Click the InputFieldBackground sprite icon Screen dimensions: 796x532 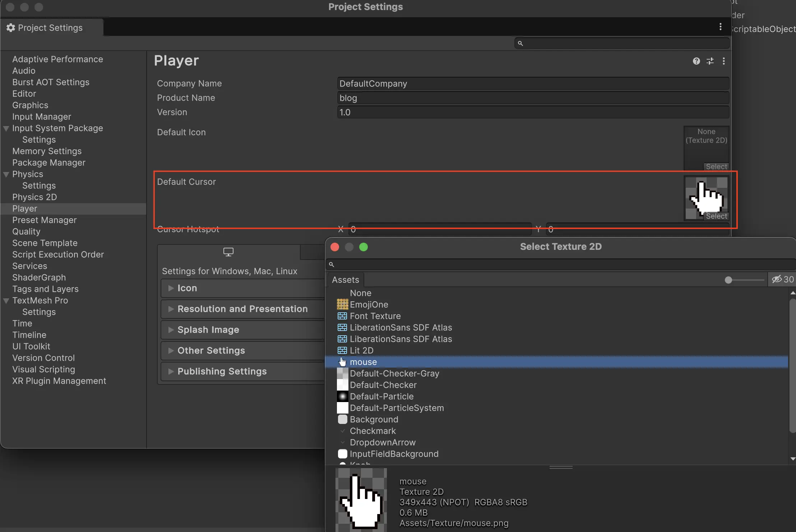point(342,454)
